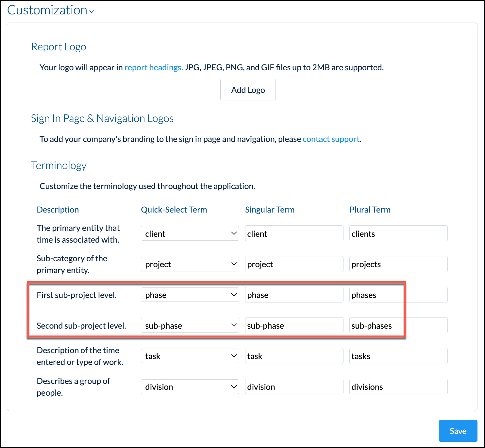The width and height of the screenshot is (485, 448).
Task: Edit the singular term field showing phase
Action: click(293, 295)
